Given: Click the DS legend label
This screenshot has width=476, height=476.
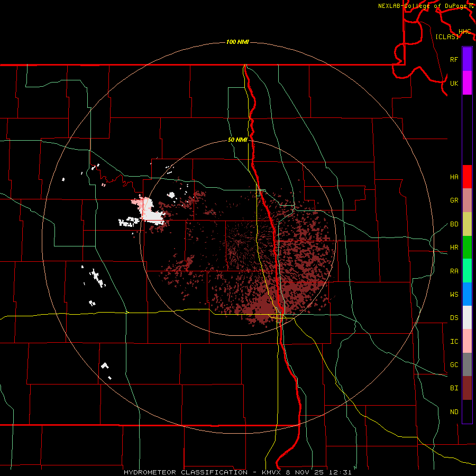Looking at the screenshot, I should pos(454,318).
